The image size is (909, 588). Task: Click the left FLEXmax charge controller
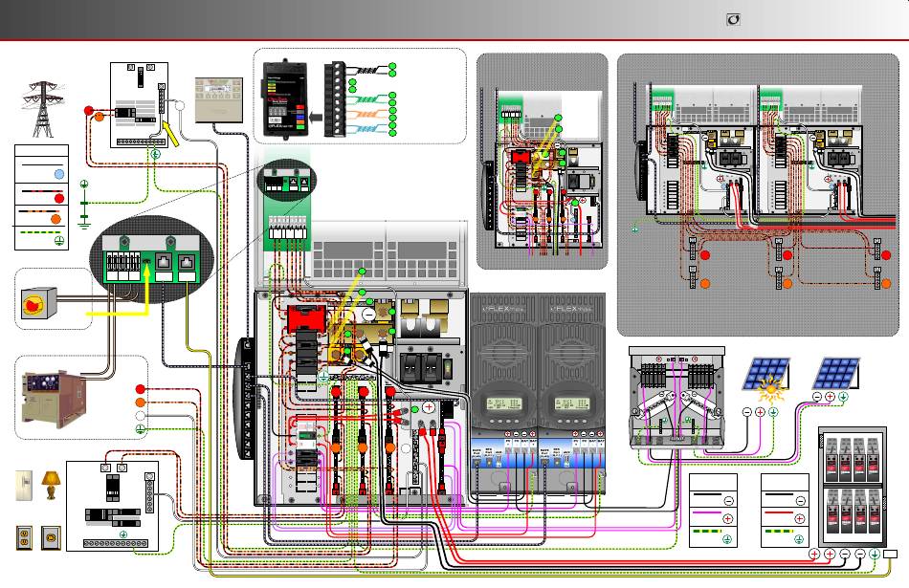(x=503, y=394)
